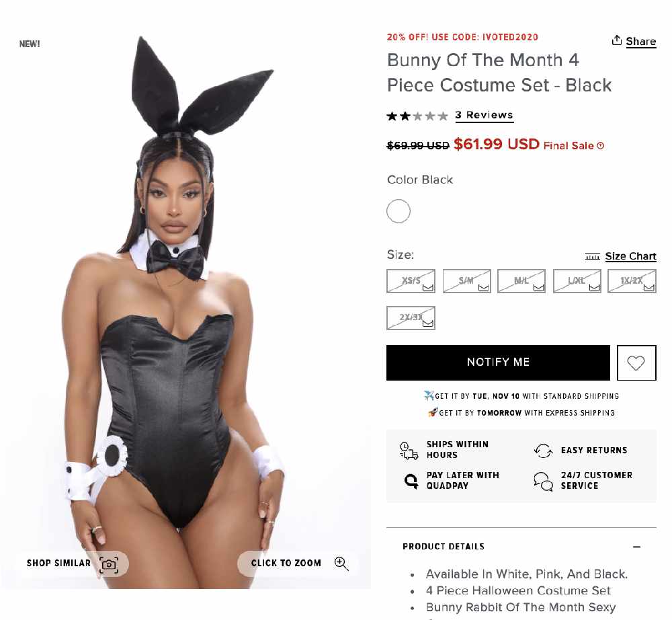Click the Final Sale info icon
This screenshot has width=672, height=620.
(x=600, y=146)
